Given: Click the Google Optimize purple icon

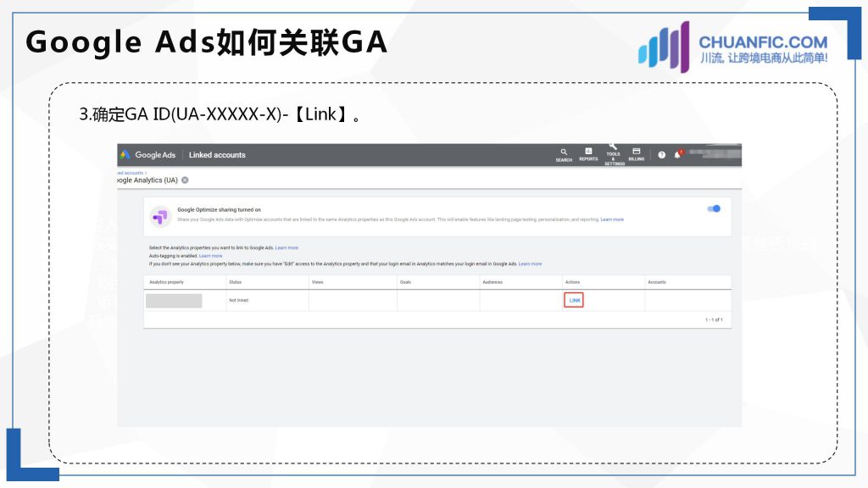Looking at the screenshot, I should (160, 216).
